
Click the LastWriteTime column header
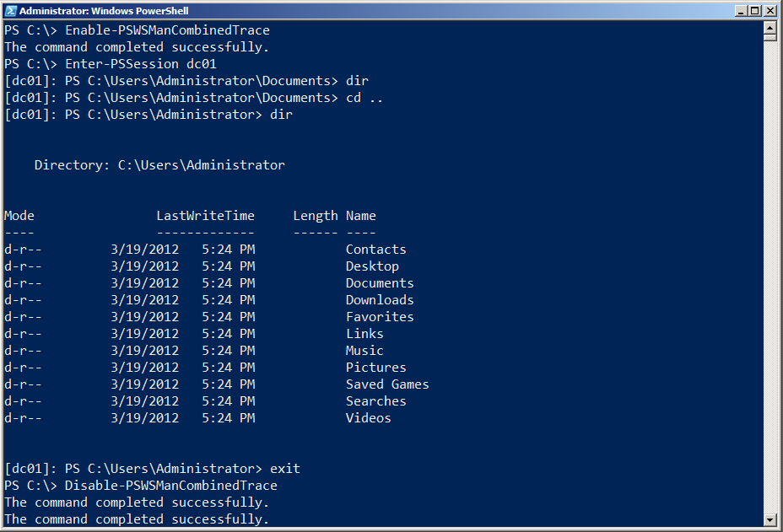tap(205, 216)
